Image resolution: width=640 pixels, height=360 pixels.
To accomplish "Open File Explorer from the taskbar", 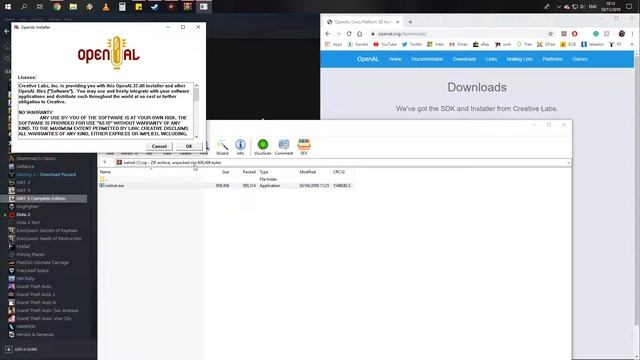I will [x=73, y=7].
